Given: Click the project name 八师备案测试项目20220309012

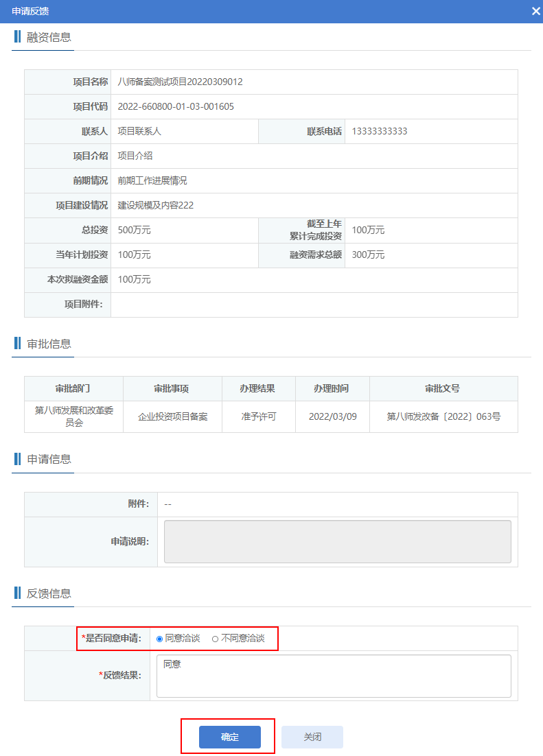Looking at the screenshot, I should click(x=180, y=82).
